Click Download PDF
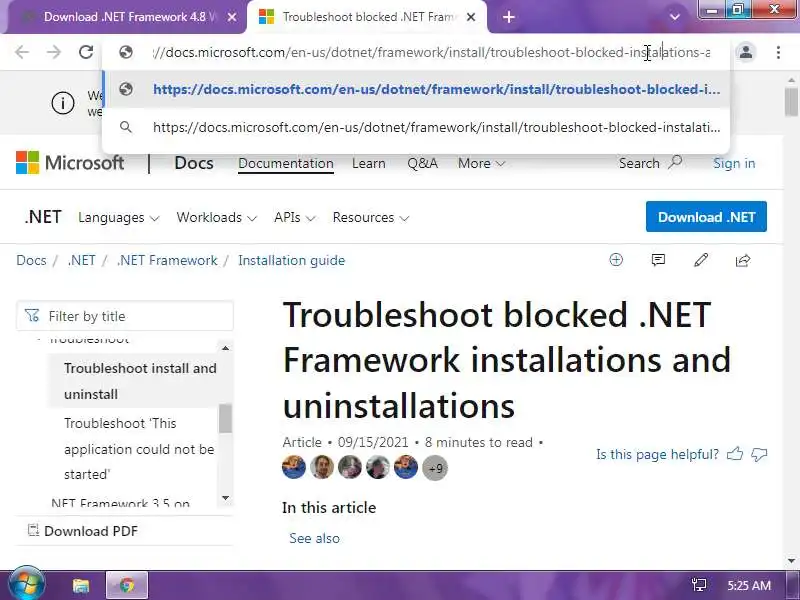The width and height of the screenshot is (800, 600). click(83, 531)
